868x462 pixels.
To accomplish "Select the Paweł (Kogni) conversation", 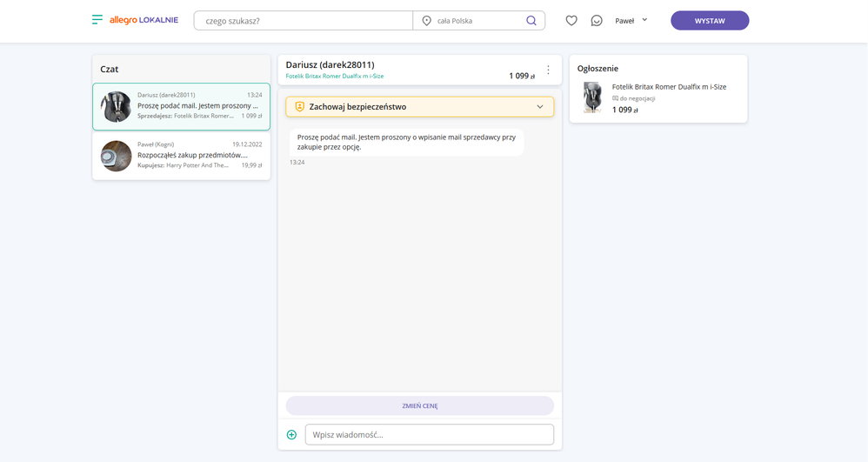I will pos(181,156).
